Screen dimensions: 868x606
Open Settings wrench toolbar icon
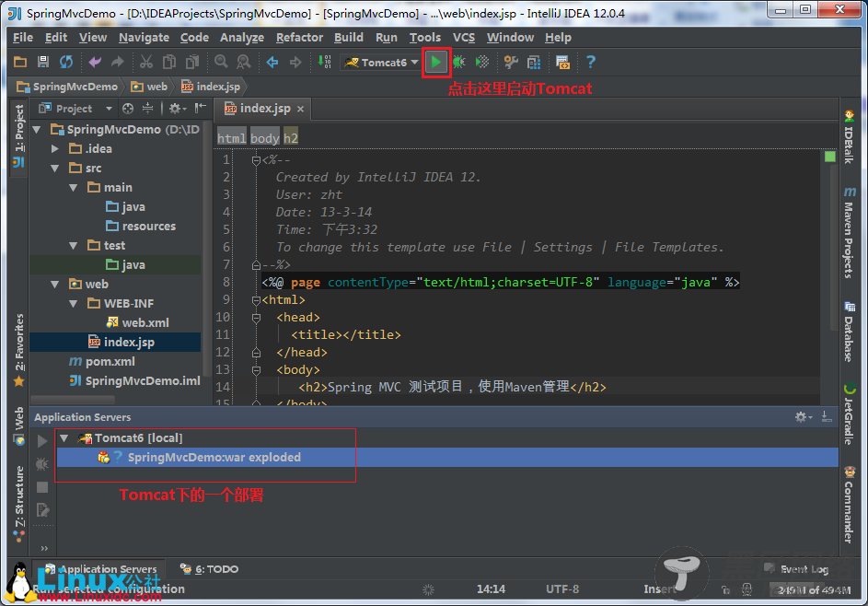coord(511,62)
